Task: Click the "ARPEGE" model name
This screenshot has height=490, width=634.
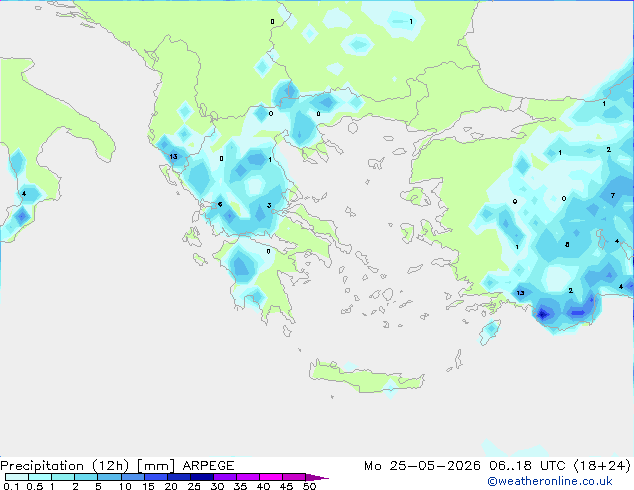Action: (x=208, y=466)
